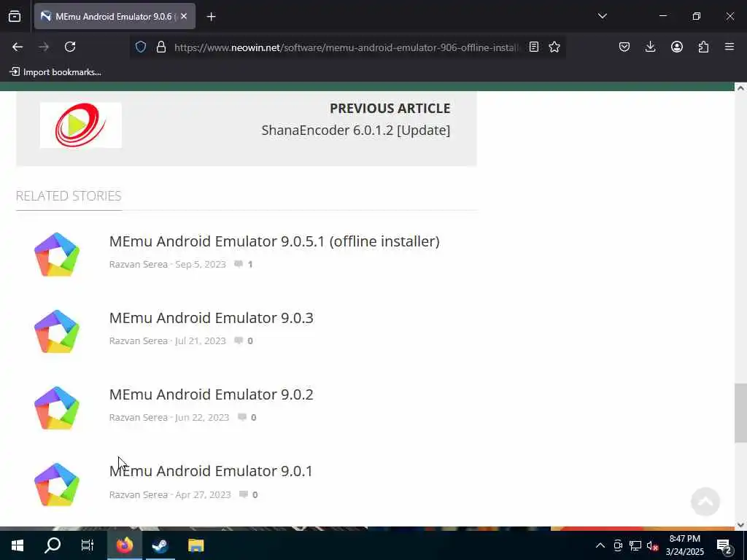Open comments icon on 9.0.2 story
The height and width of the screenshot is (560, 747).
[x=242, y=418]
